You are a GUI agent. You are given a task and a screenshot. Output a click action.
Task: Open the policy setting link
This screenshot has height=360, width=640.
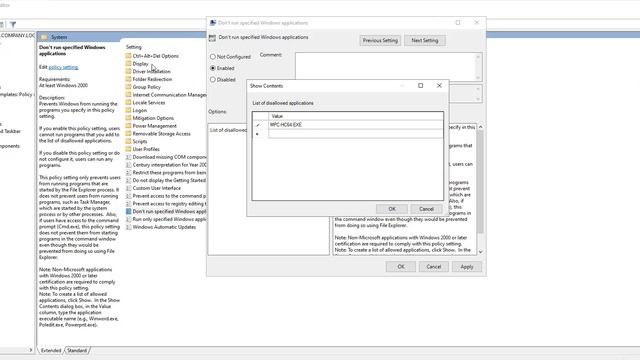pyautogui.click(x=63, y=67)
